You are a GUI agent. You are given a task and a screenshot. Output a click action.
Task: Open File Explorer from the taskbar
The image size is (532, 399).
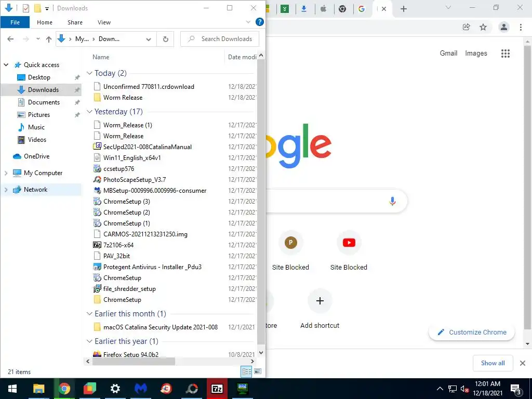pyautogui.click(x=38, y=389)
